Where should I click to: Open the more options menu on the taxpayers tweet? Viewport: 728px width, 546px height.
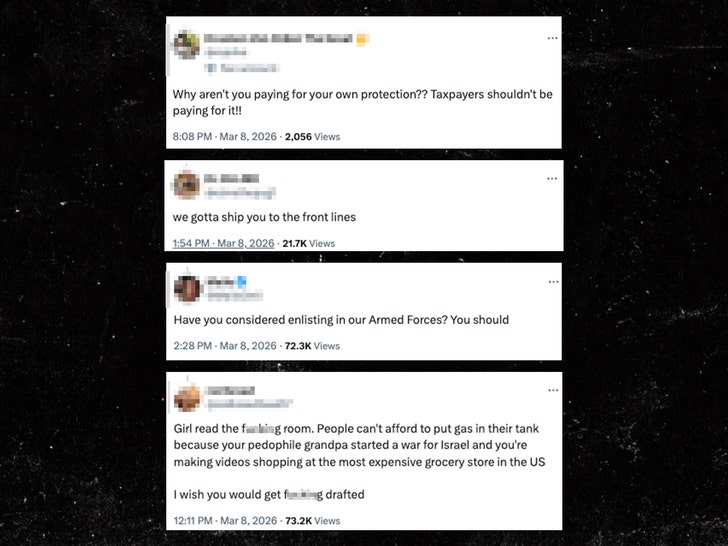[x=552, y=38]
